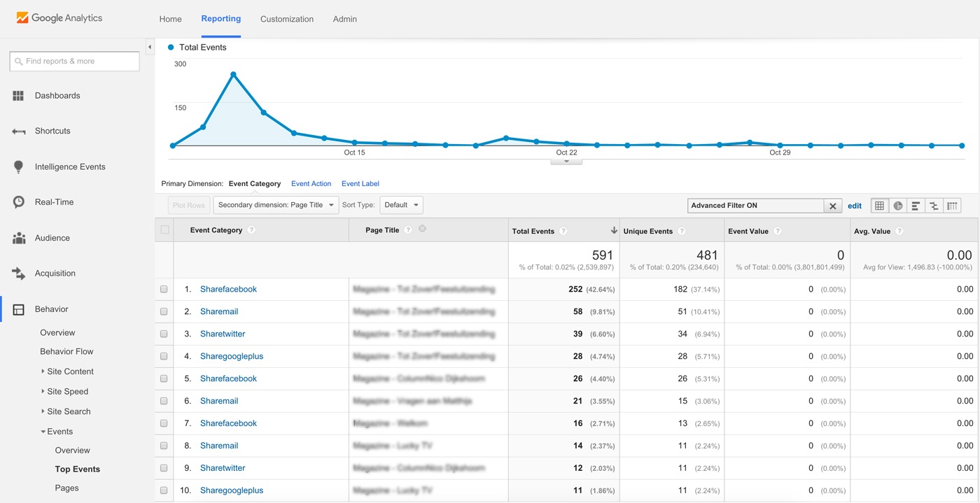This screenshot has height=503, width=980.
Task: Open the comparison view icon
Action: 934,206
